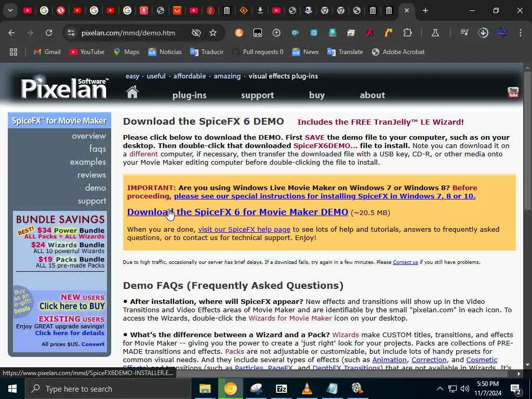532x399 pixels.
Task: Follow the Contact us link
Action: (x=405, y=262)
